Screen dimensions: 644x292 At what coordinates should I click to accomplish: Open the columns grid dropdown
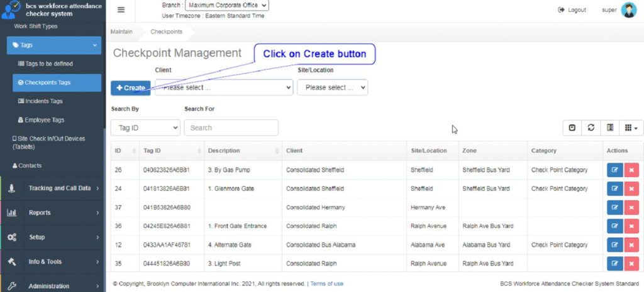[631, 127]
